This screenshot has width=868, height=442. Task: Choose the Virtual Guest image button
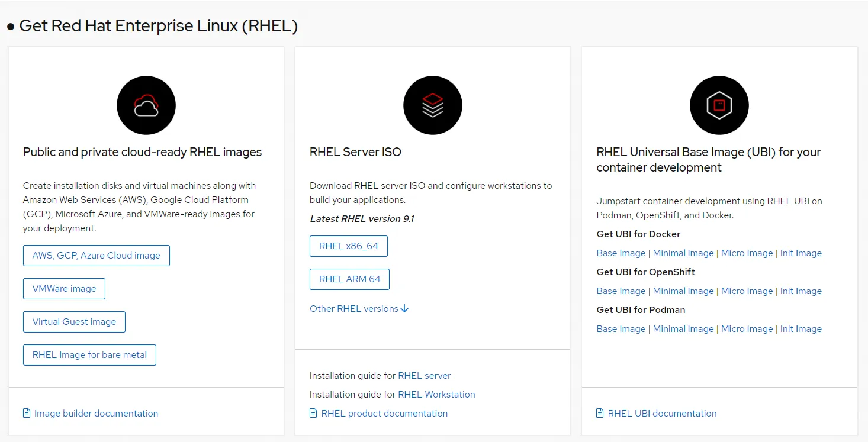click(x=74, y=322)
